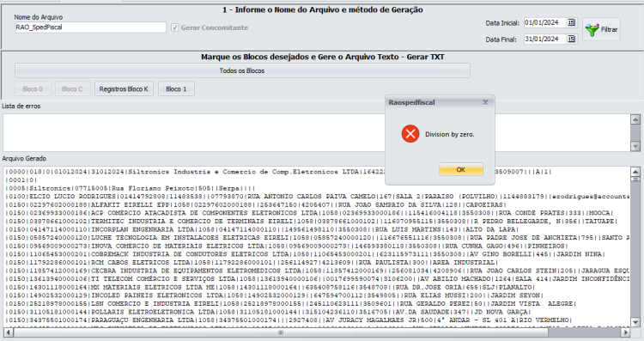The image size is (644, 341).
Task: Click the INOVA COMERCIO DE MATERIAIS ELETRICOS line
Action: pos(286,246)
